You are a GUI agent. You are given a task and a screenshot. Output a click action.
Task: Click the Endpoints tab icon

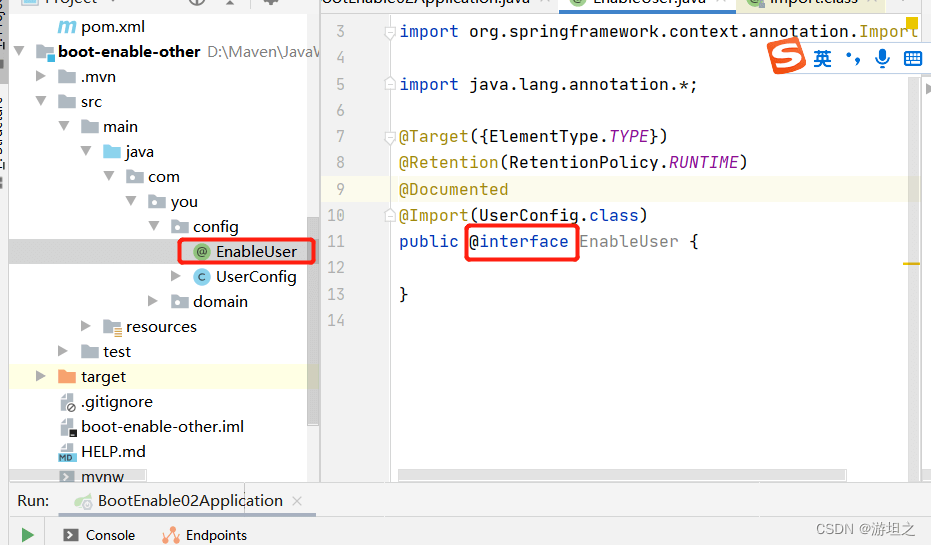[171, 535]
